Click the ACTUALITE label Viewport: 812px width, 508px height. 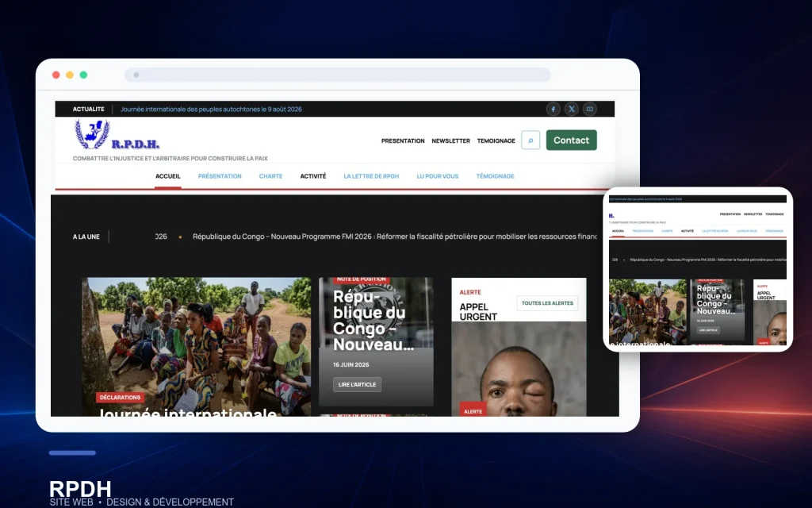click(89, 110)
